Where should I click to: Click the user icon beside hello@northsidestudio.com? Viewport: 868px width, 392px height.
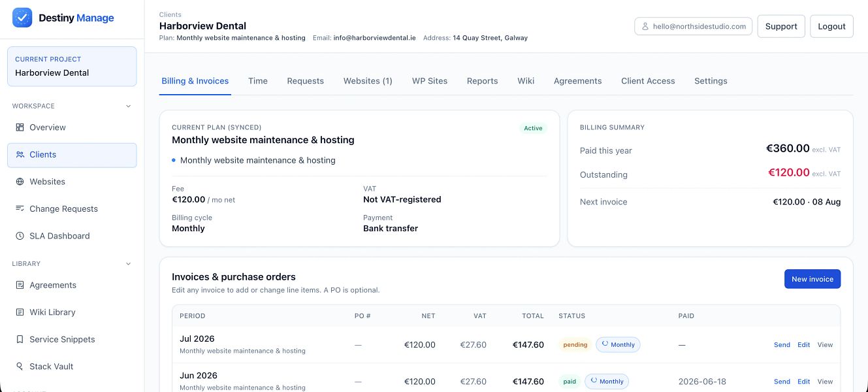[645, 27]
